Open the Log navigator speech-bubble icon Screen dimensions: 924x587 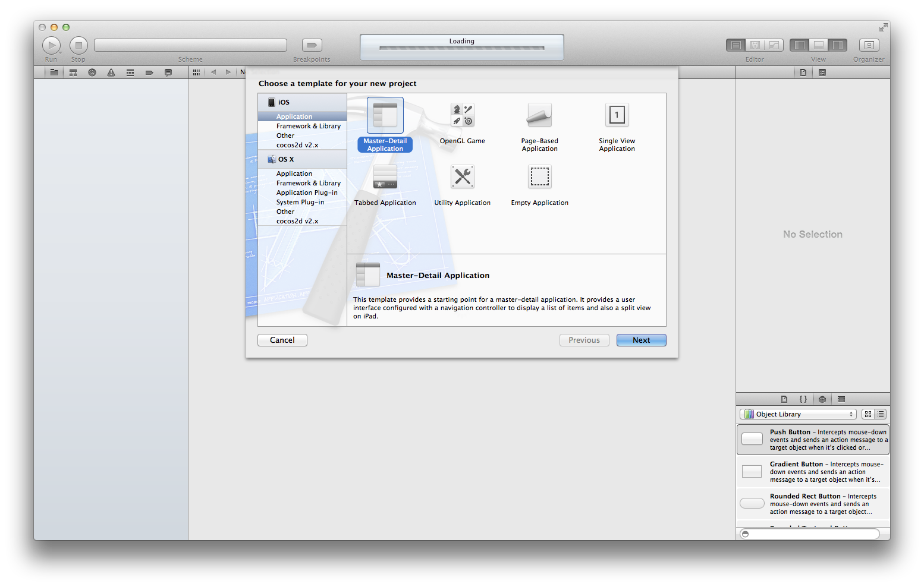168,72
